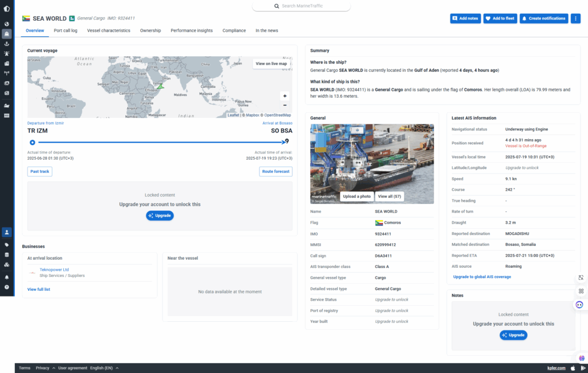This screenshot has width=588, height=373.
Task: Open the globe live map sidebar icon
Action: tap(7, 24)
